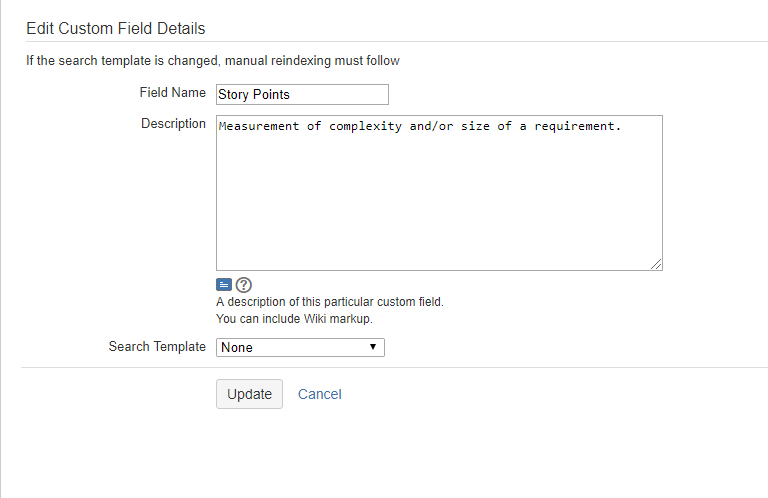The image size is (768, 498).
Task: Click the word 'None' in Search Template
Action: [237, 347]
